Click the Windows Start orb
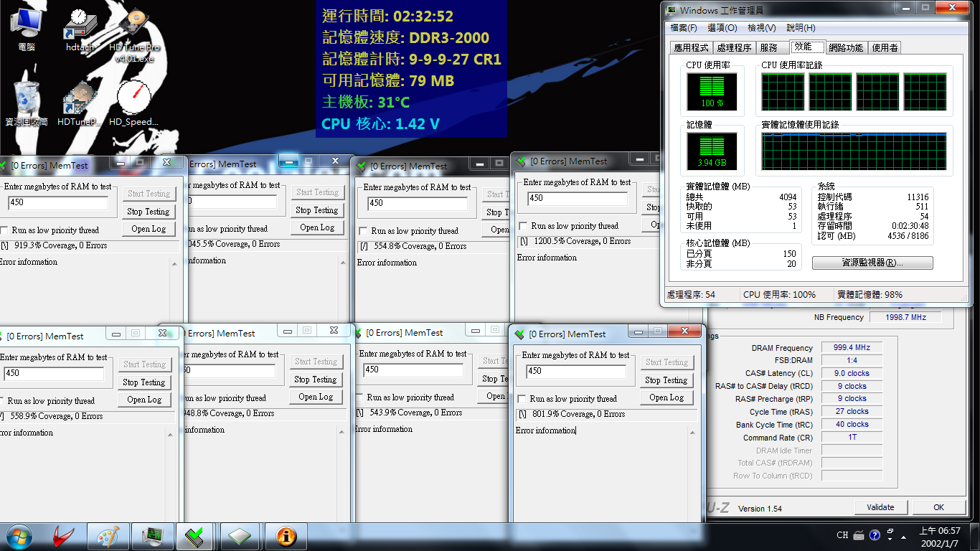This screenshot has height=551, width=980. tap(19, 536)
